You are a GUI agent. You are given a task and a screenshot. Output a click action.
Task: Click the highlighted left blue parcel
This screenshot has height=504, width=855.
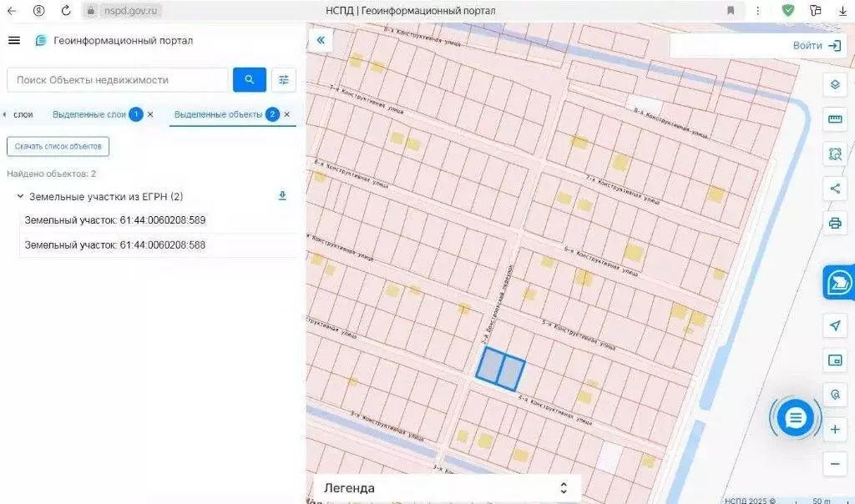pos(489,365)
